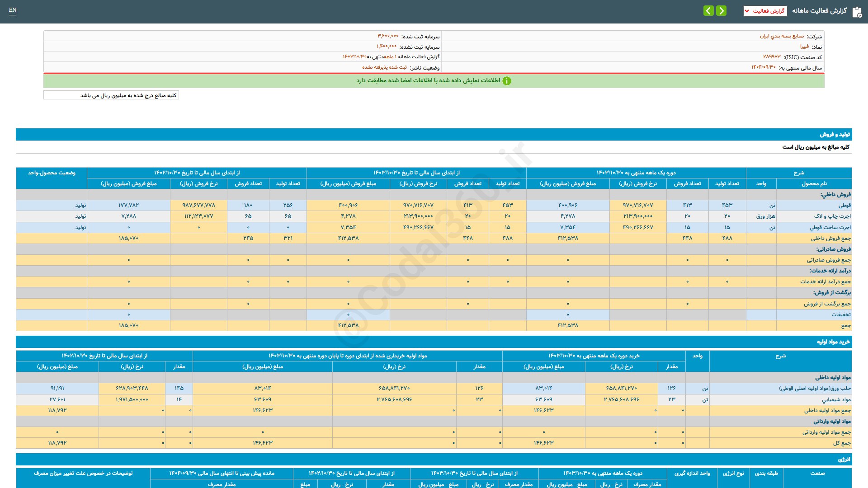Screen dimensions: 868x488
Task: Click the green signed-information match banner
Action: coord(434,81)
